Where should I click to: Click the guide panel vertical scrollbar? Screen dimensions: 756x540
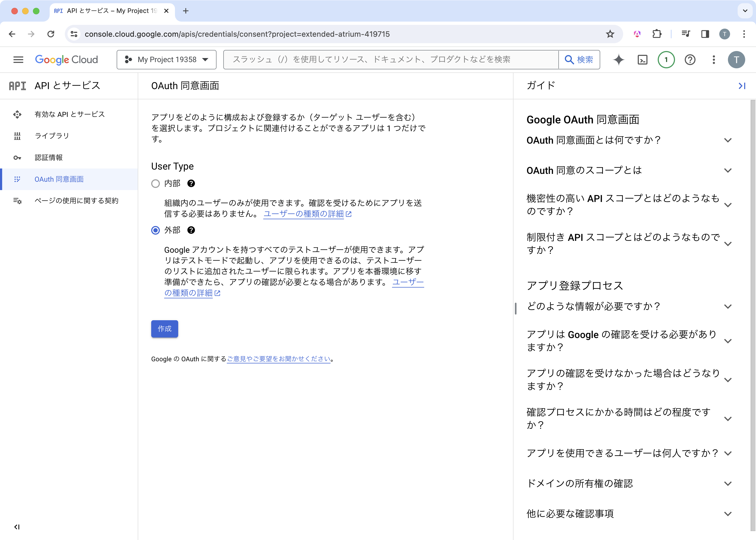753,315
